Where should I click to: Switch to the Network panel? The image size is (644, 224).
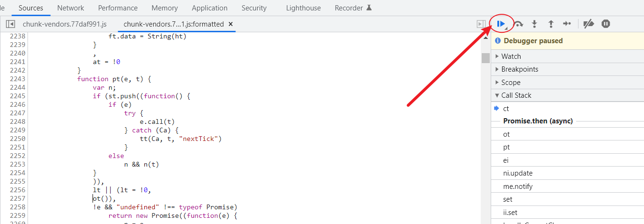coord(71,8)
